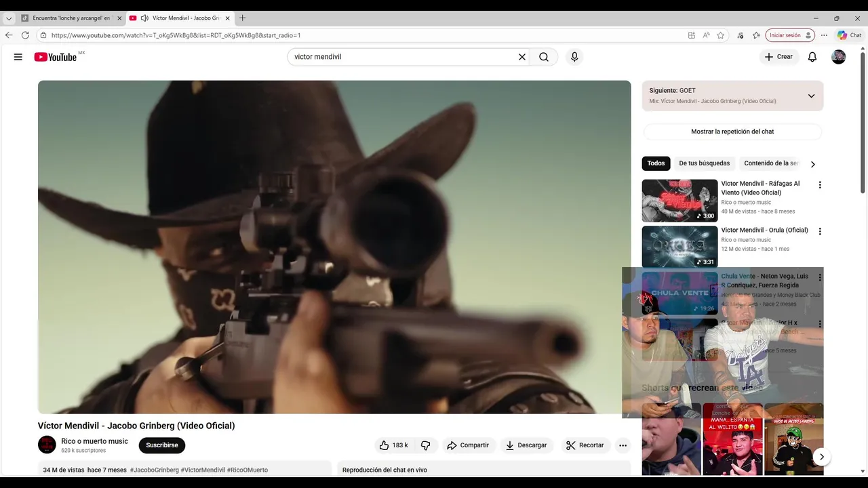Click the Descargar button
868x488 pixels.
(x=526, y=445)
